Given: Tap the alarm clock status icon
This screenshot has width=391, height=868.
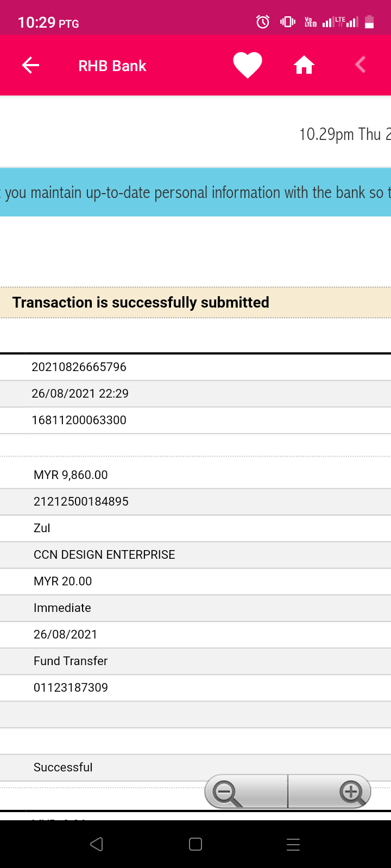Looking at the screenshot, I should click(x=263, y=22).
